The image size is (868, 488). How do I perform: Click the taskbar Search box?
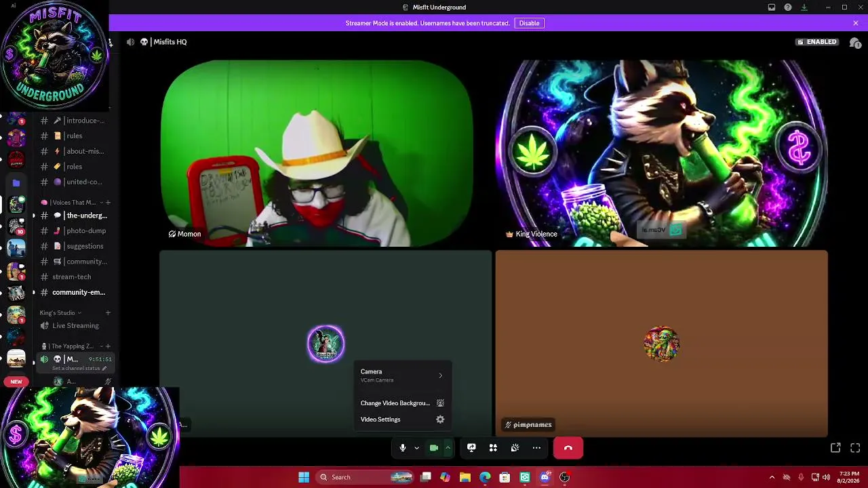(x=366, y=477)
